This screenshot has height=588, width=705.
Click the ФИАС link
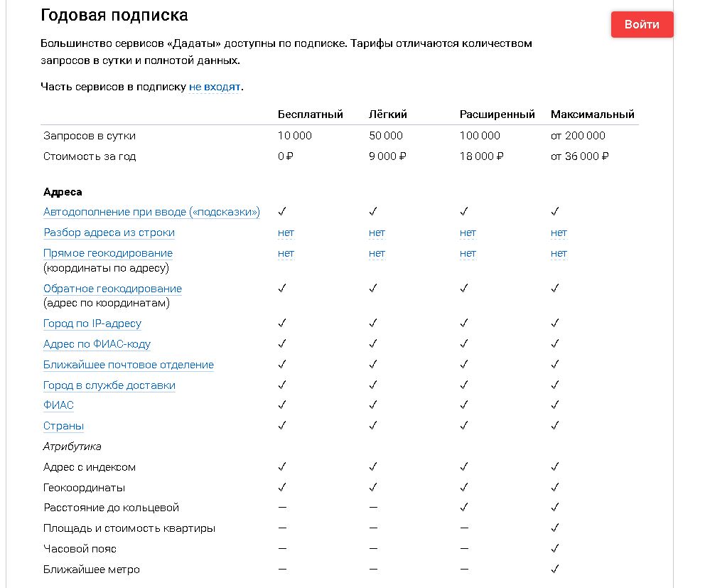click(x=58, y=405)
